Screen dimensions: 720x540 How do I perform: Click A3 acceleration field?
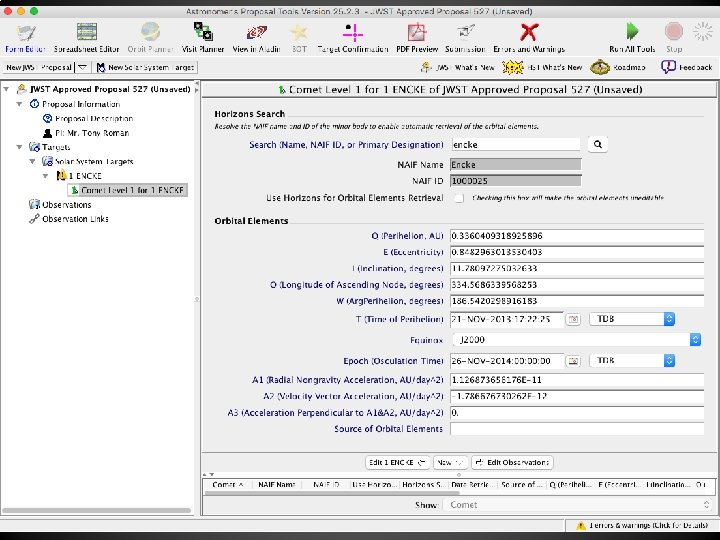click(577, 413)
